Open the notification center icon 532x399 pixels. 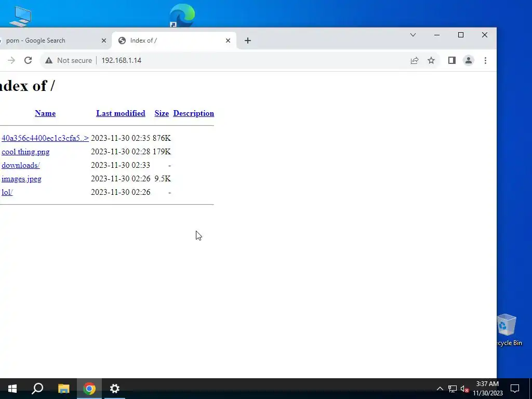point(515,389)
